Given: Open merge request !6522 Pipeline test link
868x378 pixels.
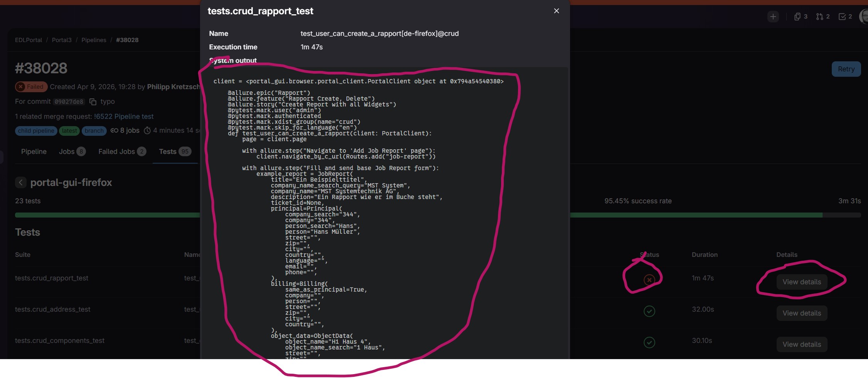Looking at the screenshot, I should point(123,116).
